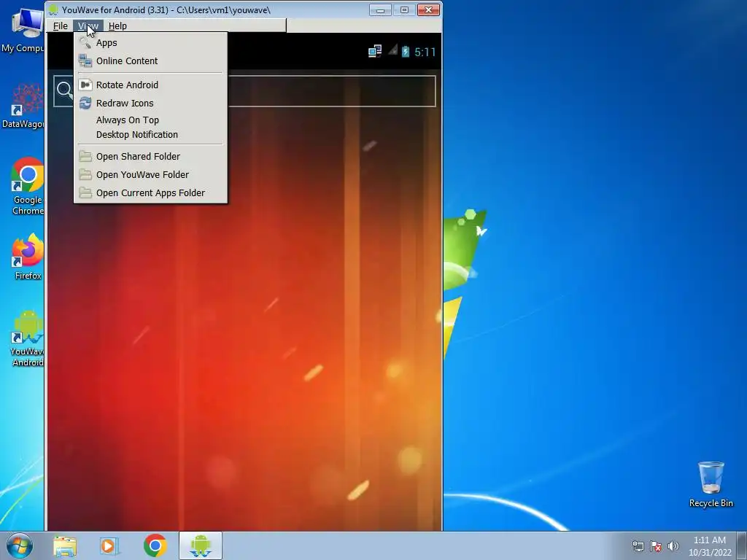The height and width of the screenshot is (560, 747).
Task: Select YouWave Android desktop shortcut
Action: [x=28, y=338]
